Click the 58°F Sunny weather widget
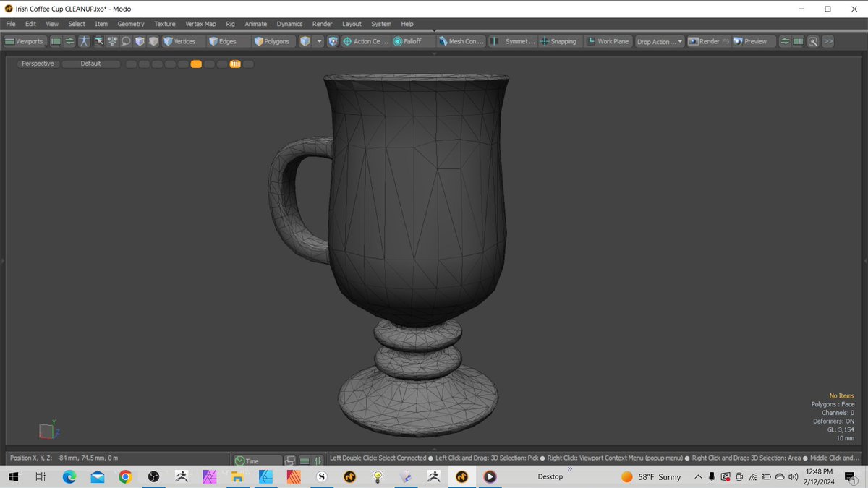Viewport: 868px width, 488px height. tap(652, 477)
